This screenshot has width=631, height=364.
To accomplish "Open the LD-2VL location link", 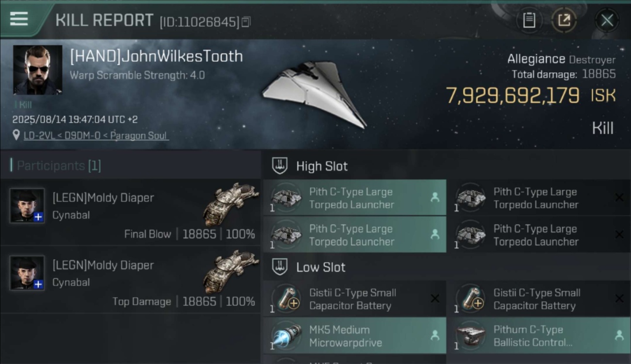I will [96, 135].
